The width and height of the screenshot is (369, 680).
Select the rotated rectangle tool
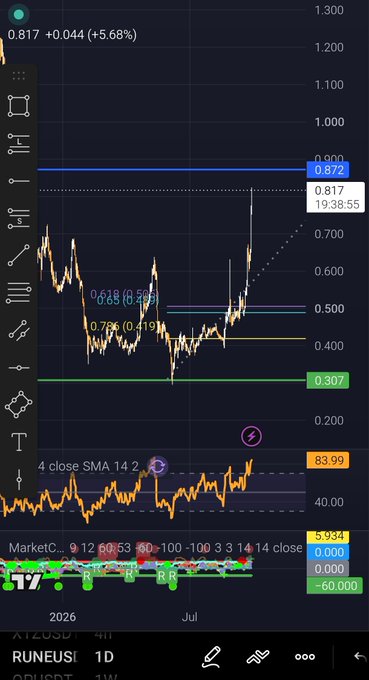coord(19,405)
